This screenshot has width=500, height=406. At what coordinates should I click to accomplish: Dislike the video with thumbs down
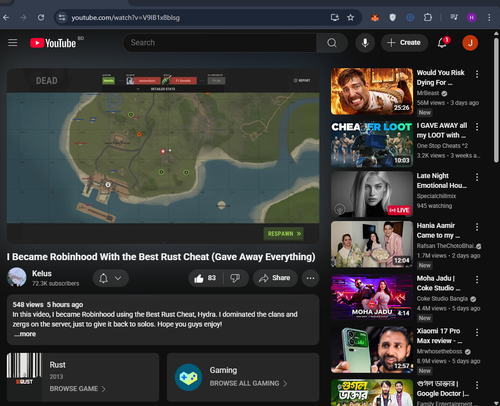point(235,278)
